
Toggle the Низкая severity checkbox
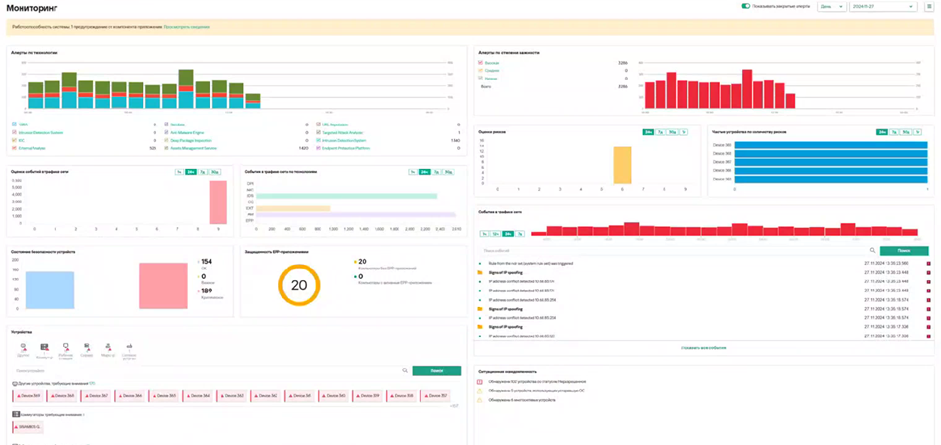(480, 78)
